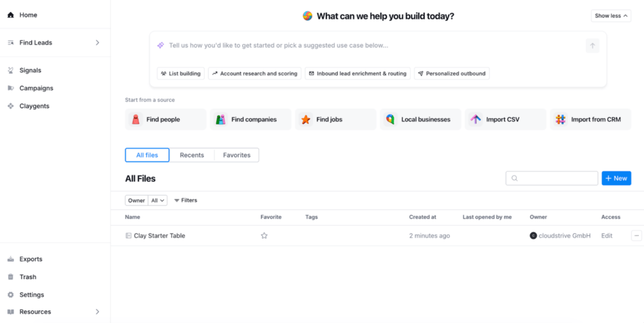Switch to the Recents tab
Image resolution: width=644 pixels, height=323 pixels.
pyautogui.click(x=192, y=155)
